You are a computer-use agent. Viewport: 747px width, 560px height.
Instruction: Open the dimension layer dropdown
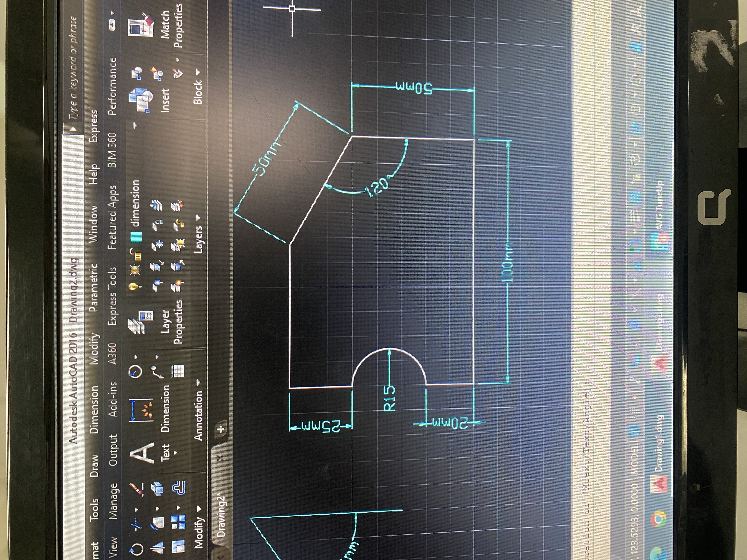click(x=135, y=126)
